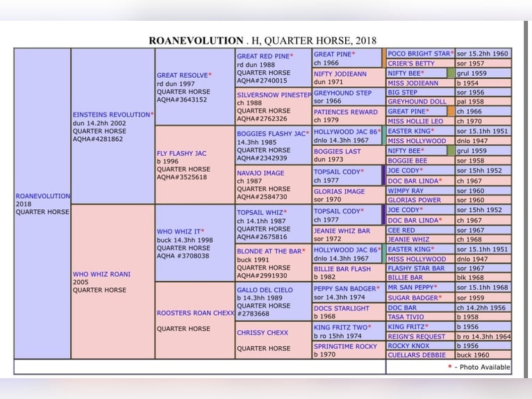Open the BILLIE BAR FLASH b 1982 link

[342, 269]
